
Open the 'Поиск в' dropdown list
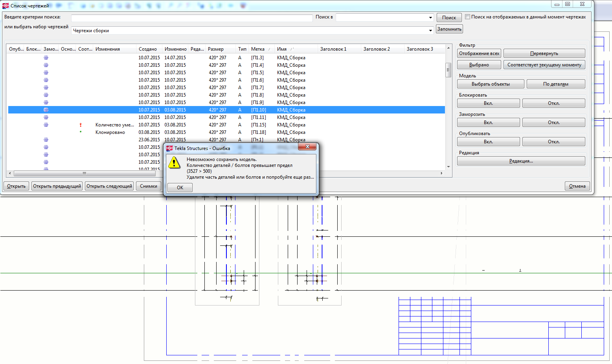pyautogui.click(x=430, y=18)
